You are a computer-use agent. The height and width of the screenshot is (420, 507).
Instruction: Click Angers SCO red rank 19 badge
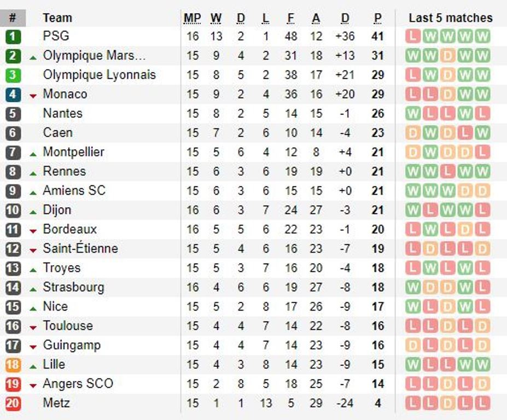point(13,384)
